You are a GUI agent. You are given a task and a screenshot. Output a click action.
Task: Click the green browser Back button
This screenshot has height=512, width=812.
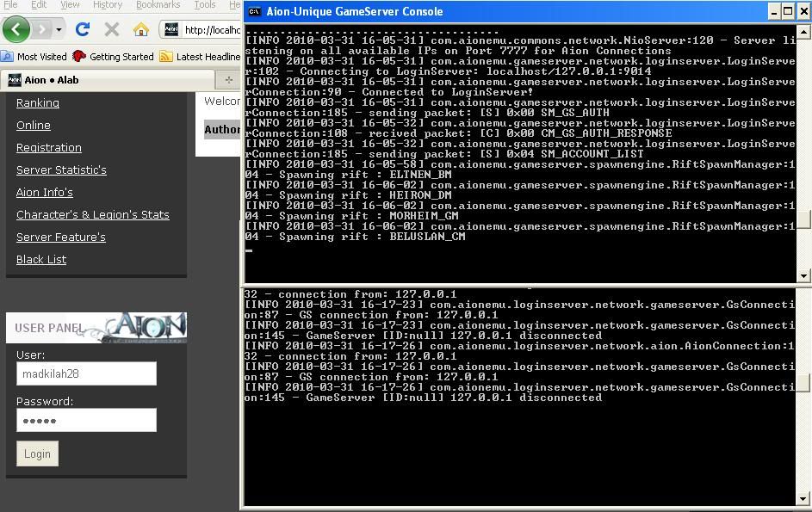[15, 29]
